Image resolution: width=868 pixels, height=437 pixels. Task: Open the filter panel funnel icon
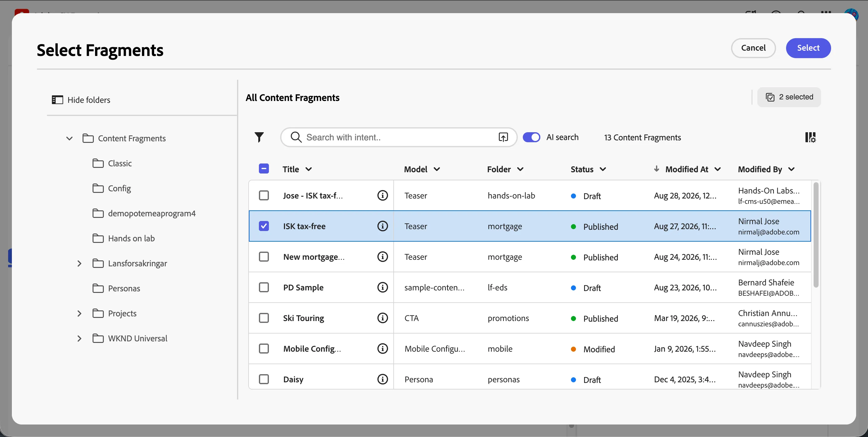(259, 137)
